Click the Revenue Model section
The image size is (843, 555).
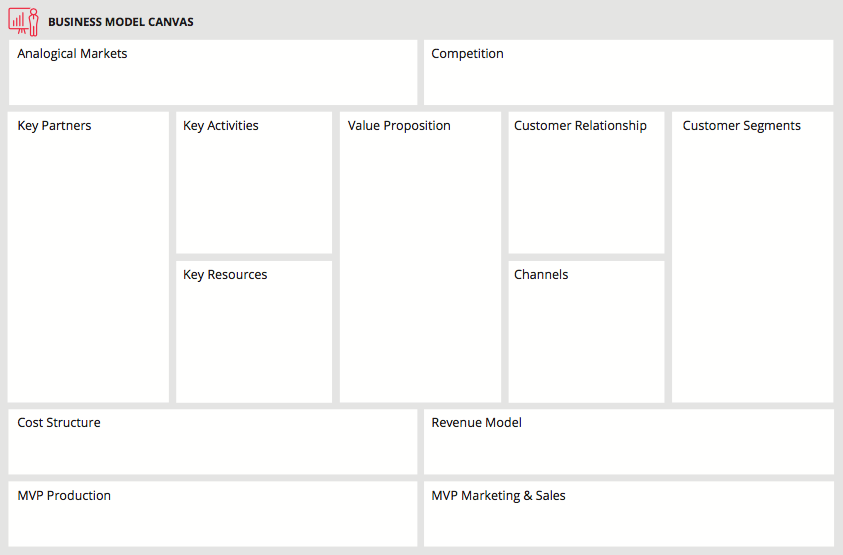628,442
